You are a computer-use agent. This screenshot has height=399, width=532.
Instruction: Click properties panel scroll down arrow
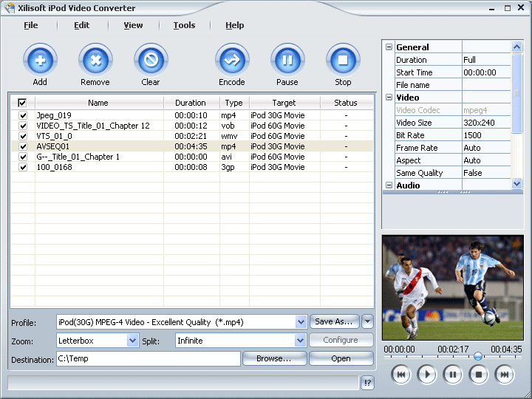[516, 184]
